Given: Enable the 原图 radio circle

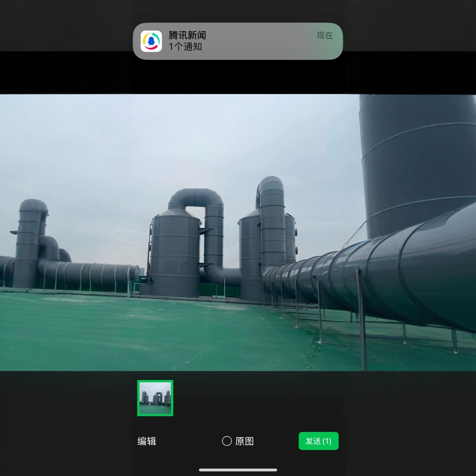Looking at the screenshot, I should tap(227, 441).
